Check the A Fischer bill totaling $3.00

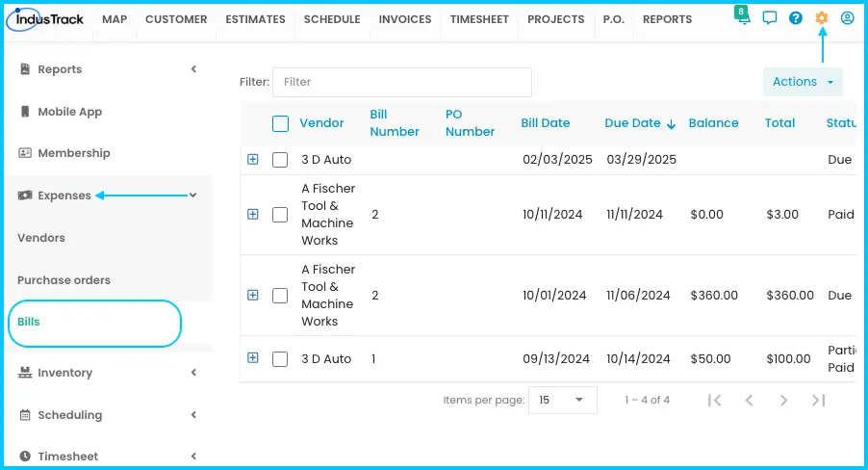pyautogui.click(x=280, y=215)
